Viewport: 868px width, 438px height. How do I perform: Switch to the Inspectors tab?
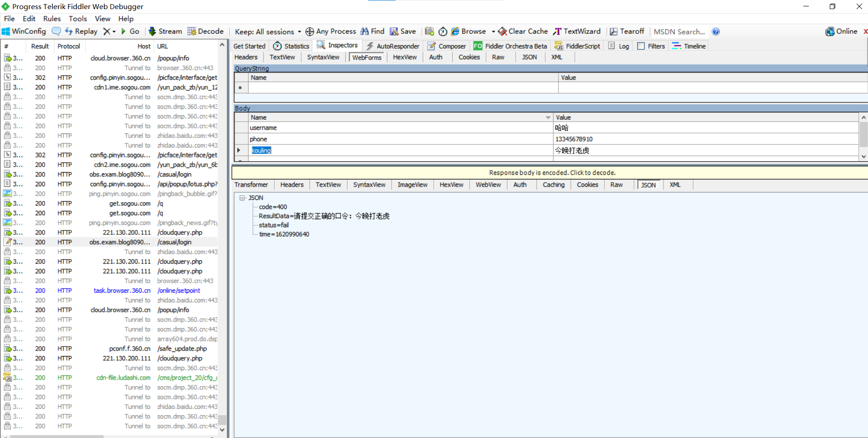338,45
